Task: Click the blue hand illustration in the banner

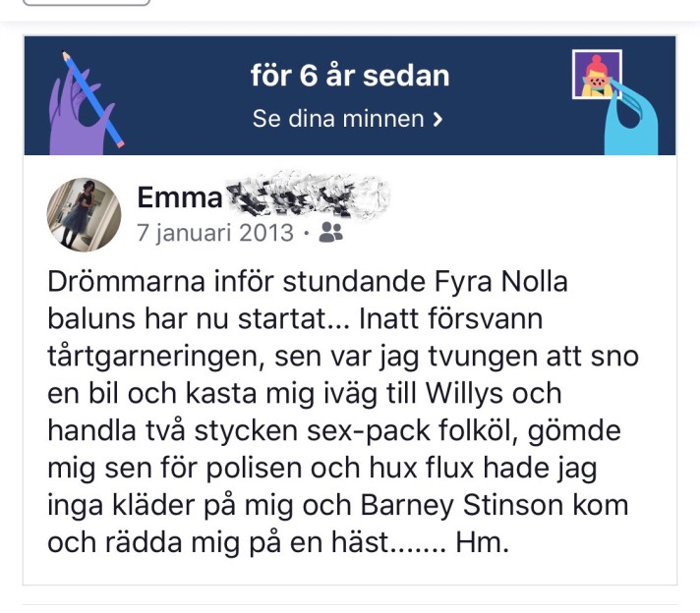Action: coord(632,119)
